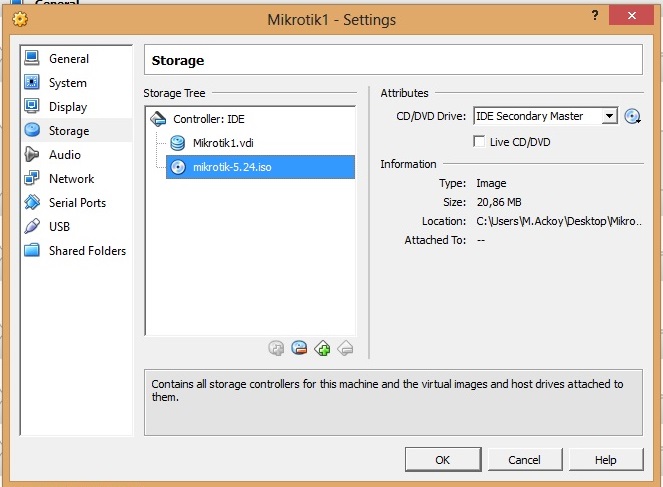Image resolution: width=663 pixels, height=487 pixels.
Task: Click the USB plug icon
Action: [x=32, y=226]
